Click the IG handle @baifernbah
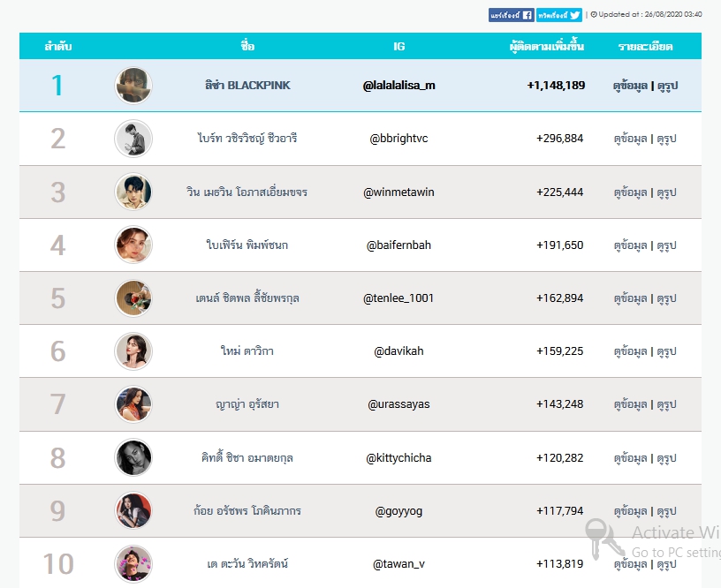This screenshot has width=721, height=588. coord(398,245)
